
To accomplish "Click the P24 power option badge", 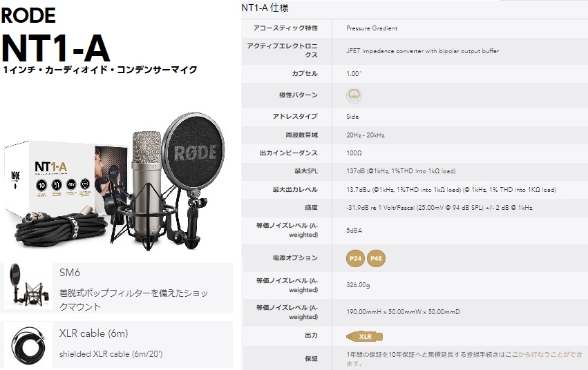I will pos(354,258).
